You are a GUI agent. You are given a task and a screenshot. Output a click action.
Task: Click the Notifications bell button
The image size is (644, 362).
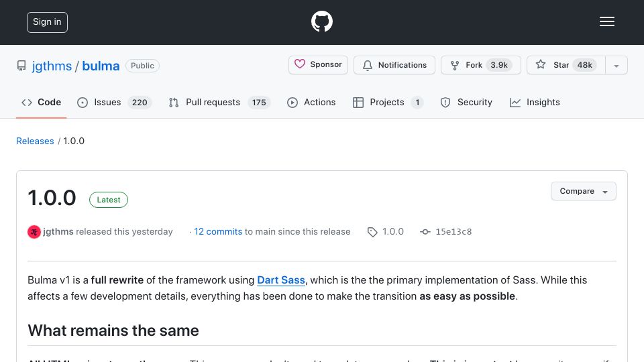[x=394, y=65]
